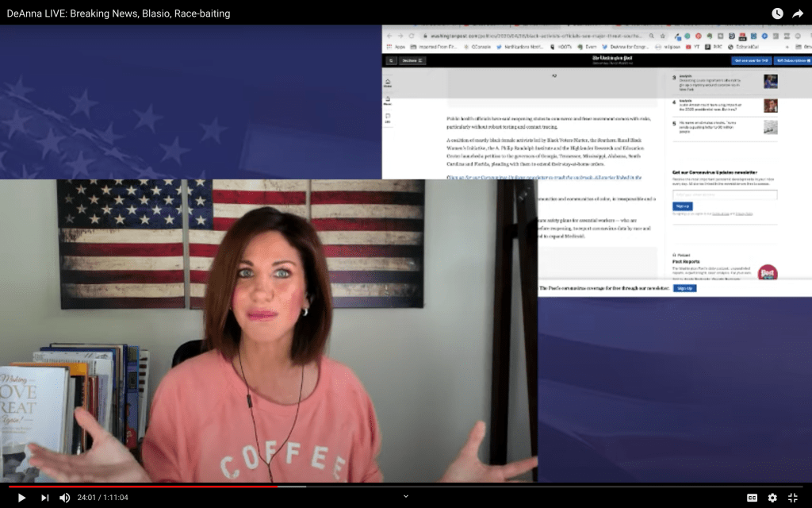Click the washingtonpost.com address bar
Screen dimensions: 812x508
tap(534, 36)
